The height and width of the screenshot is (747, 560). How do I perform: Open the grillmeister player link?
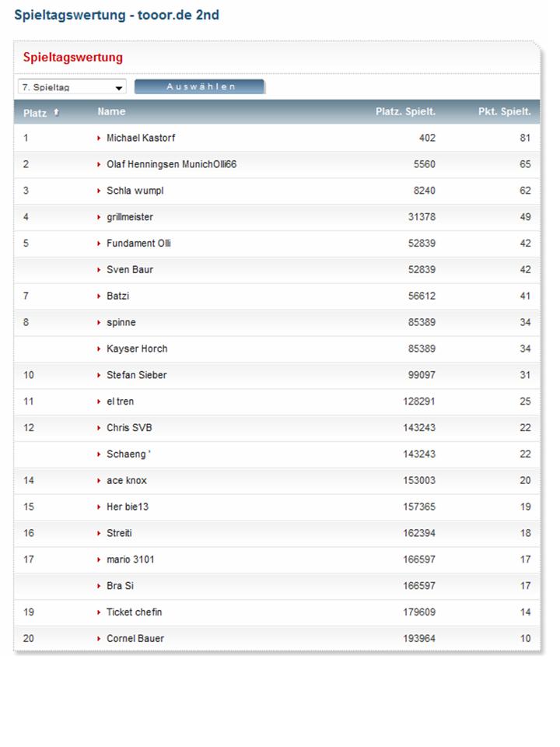(x=130, y=217)
